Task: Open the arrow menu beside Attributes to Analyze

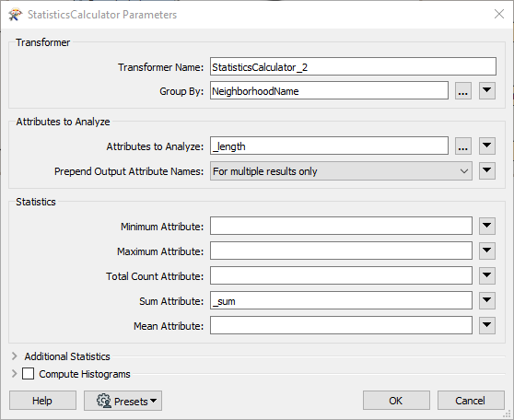Action: tap(486, 146)
